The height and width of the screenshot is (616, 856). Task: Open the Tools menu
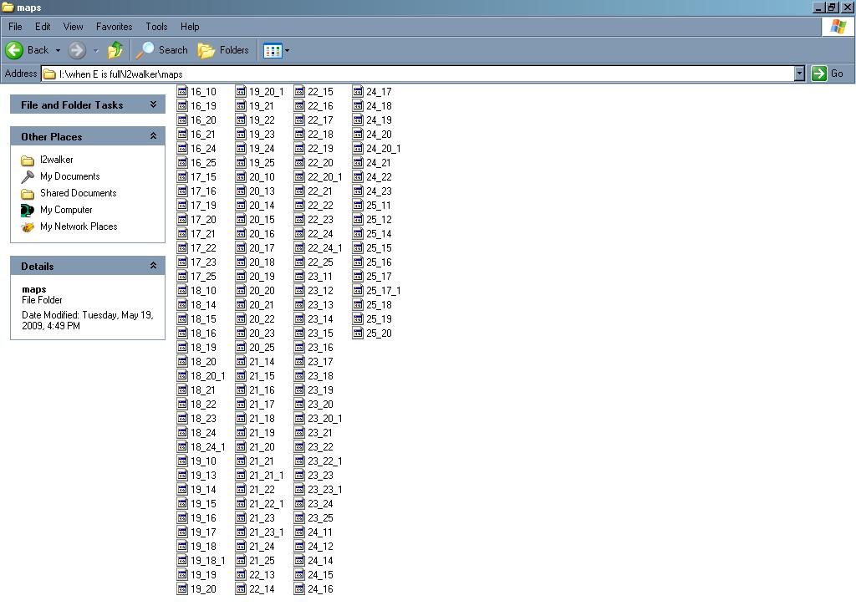pos(156,26)
